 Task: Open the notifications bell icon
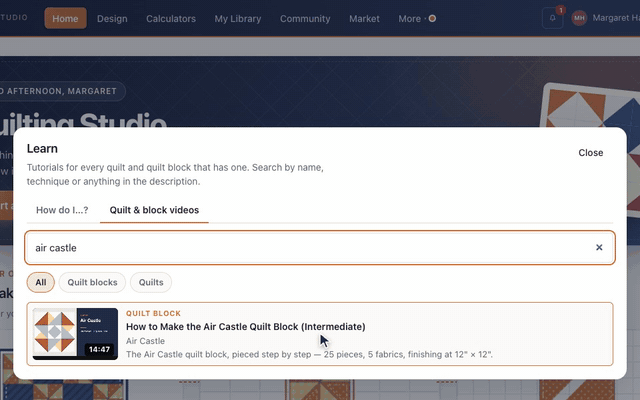[x=553, y=18]
